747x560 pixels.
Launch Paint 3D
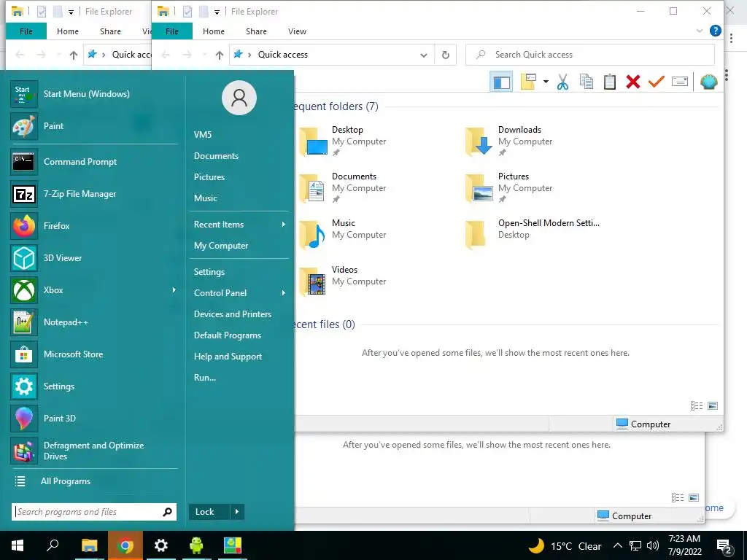click(x=94, y=419)
